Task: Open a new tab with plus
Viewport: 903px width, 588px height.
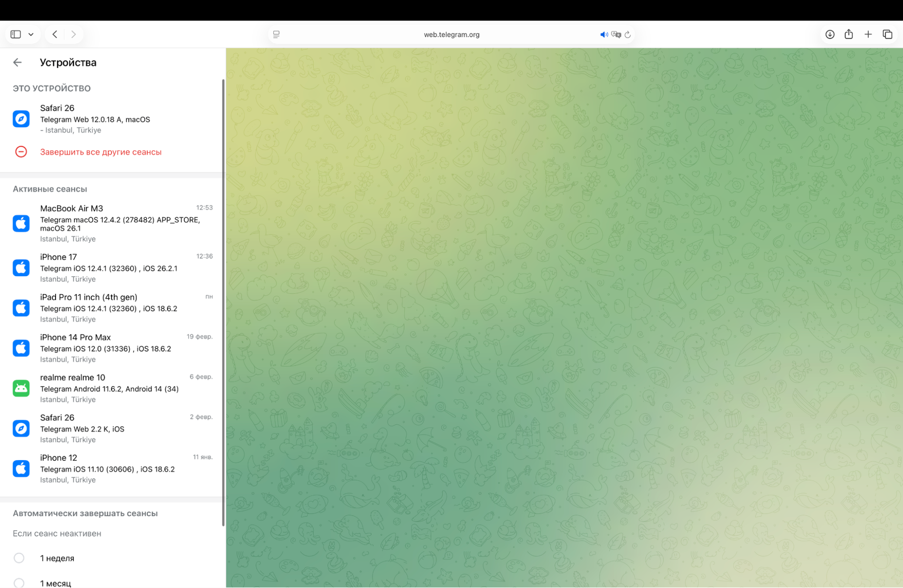Action: point(868,34)
